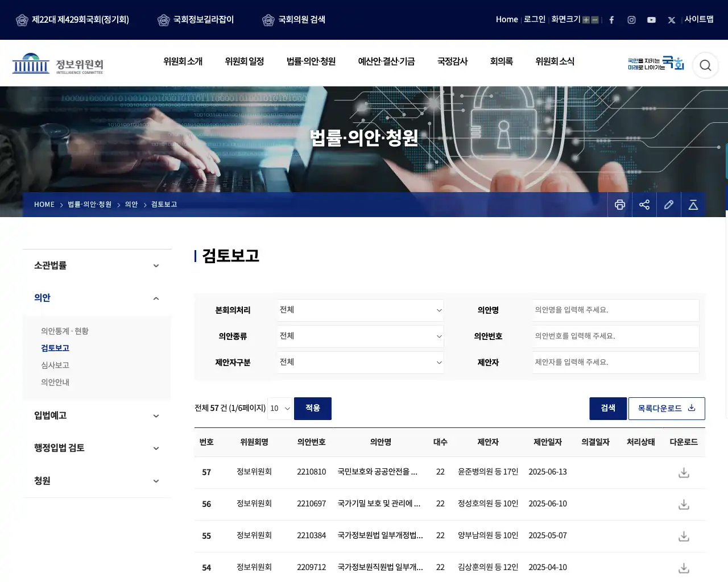
Task: Open the X (Twitter) icon link
Action: (672, 20)
